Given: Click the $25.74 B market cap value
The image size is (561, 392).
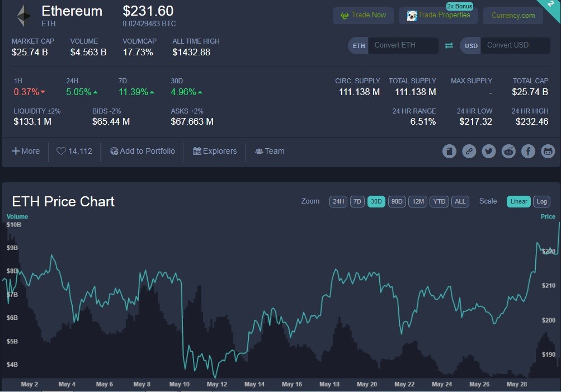Looking at the screenshot, I should (30, 52).
